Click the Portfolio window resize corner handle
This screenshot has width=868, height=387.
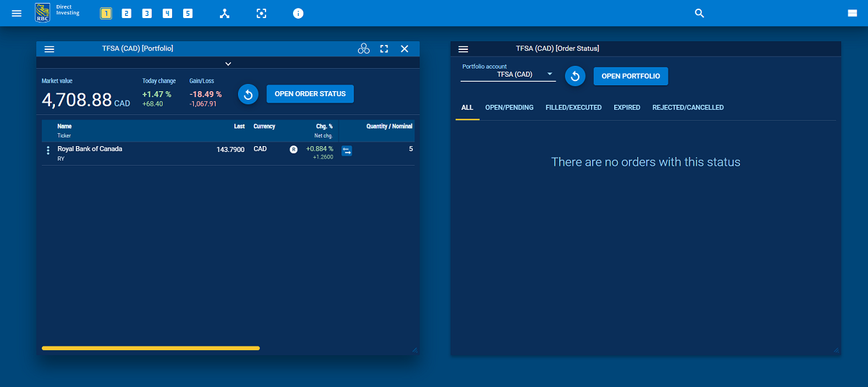[414, 350]
